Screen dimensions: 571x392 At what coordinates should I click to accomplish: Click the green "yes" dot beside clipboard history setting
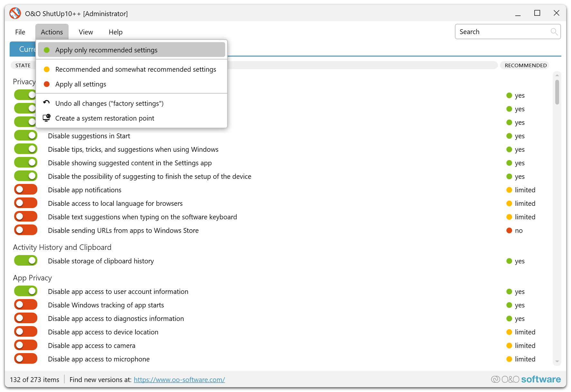point(509,261)
